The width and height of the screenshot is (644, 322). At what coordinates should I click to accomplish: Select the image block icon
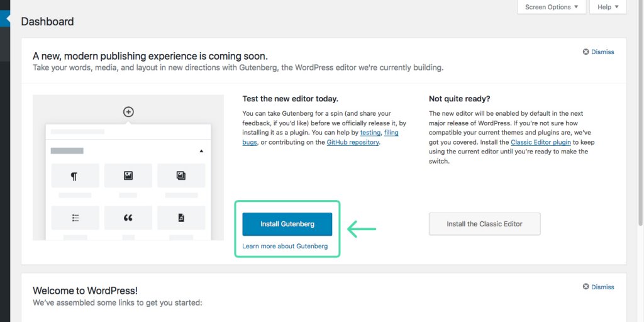(128, 176)
